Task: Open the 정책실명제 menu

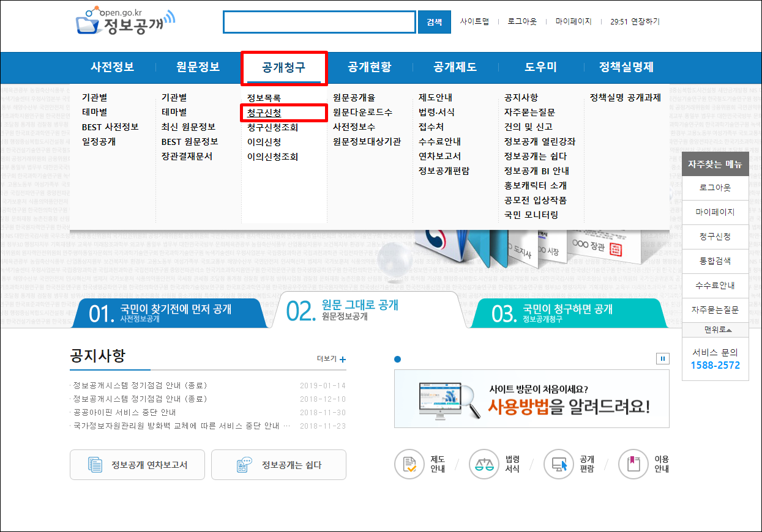Action: pos(626,68)
